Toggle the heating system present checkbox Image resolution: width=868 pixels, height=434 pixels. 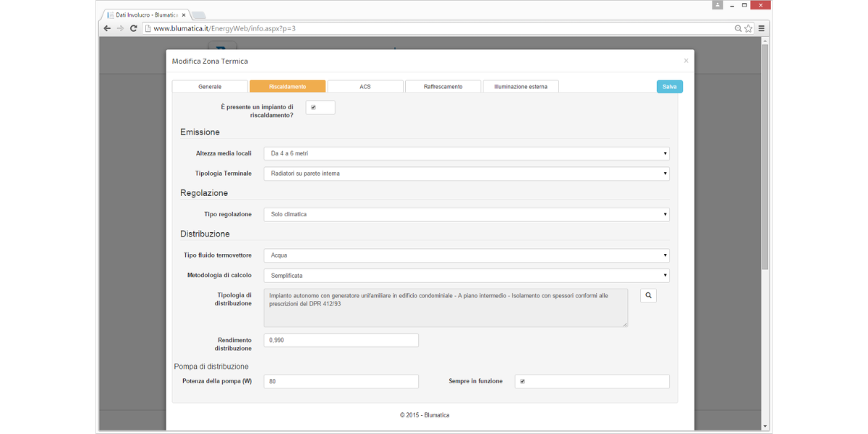tap(313, 107)
